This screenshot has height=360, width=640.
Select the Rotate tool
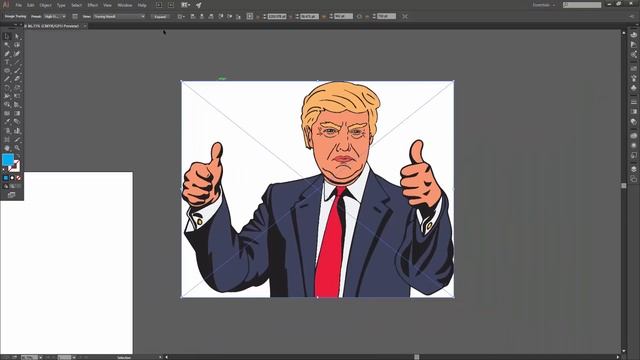pos(7,88)
